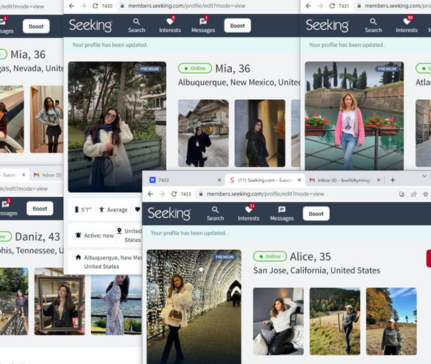This screenshot has width=431, height=364.
Task: Open Interests heart icon in Alice's window
Action: coord(248,213)
